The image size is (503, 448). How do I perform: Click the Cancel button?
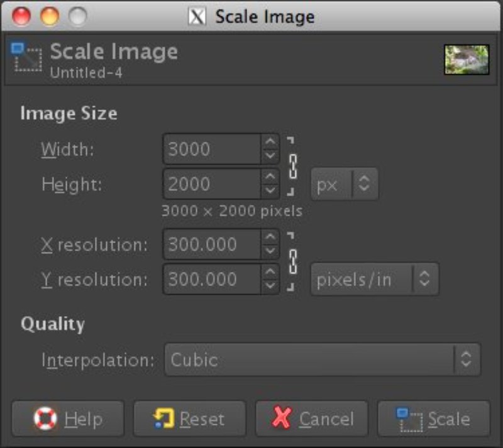tap(312, 418)
